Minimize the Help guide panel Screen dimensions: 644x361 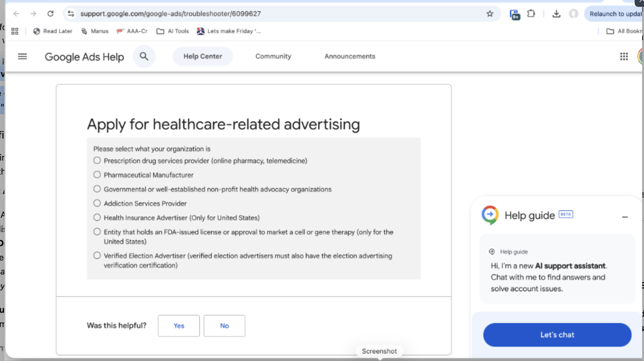625,217
